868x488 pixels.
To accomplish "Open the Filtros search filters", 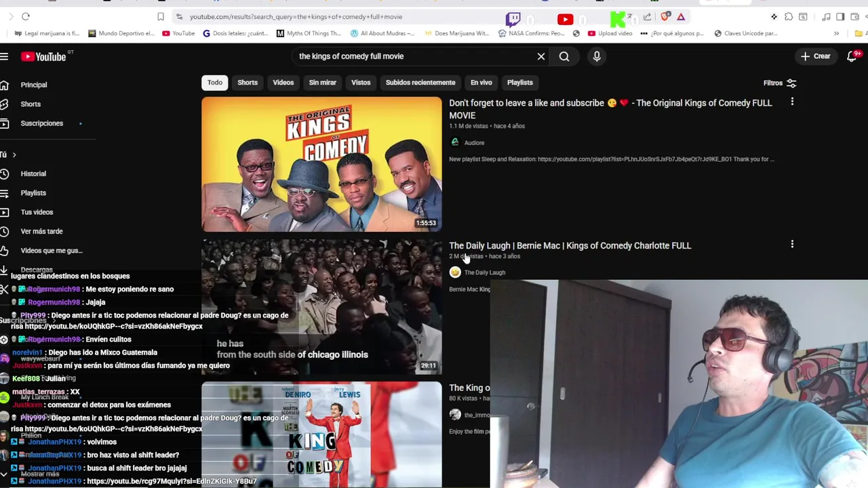I will click(780, 83).
